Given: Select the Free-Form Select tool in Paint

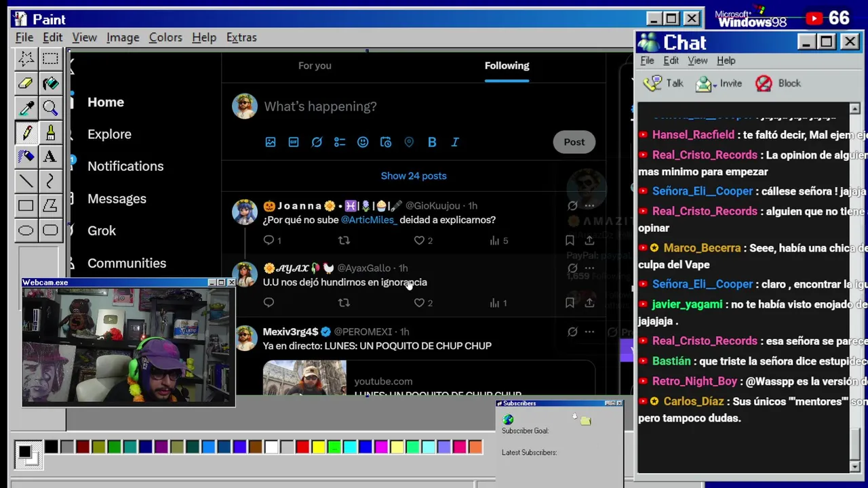Looking at the screenshot, I should (x=26, y=59).
